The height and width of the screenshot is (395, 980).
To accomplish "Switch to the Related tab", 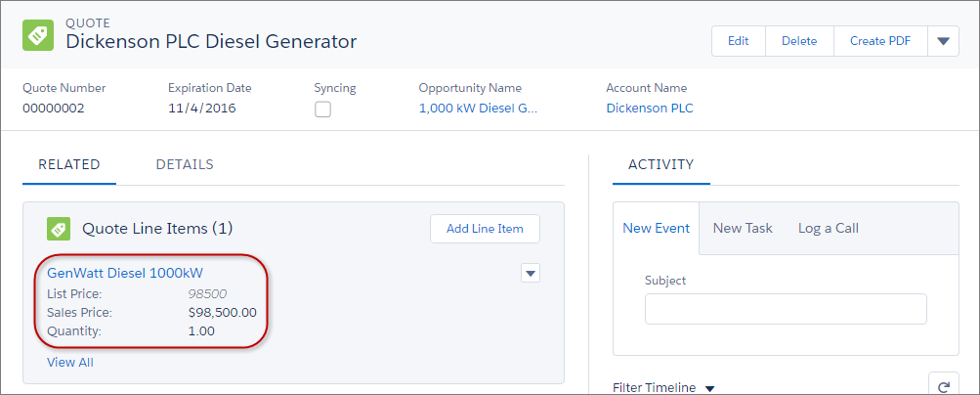I will [69, 164].
